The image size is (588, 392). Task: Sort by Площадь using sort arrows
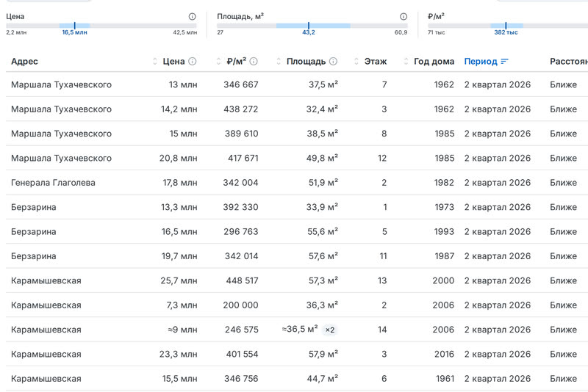279,62
